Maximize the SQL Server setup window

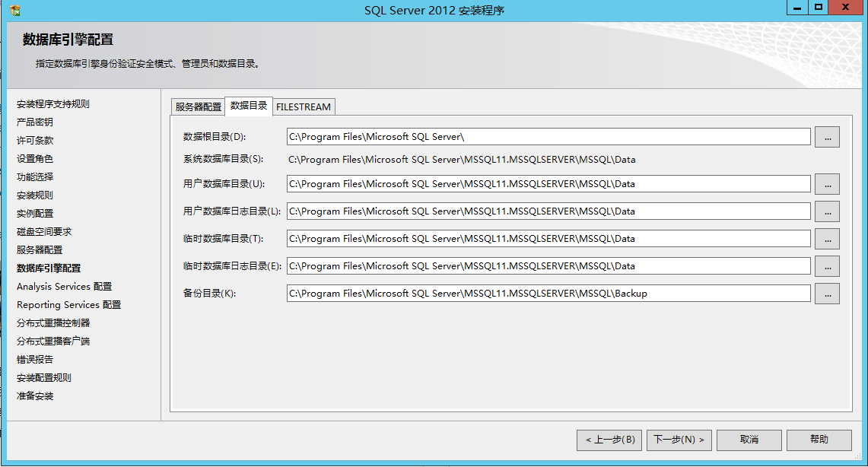tap(819, 8)
